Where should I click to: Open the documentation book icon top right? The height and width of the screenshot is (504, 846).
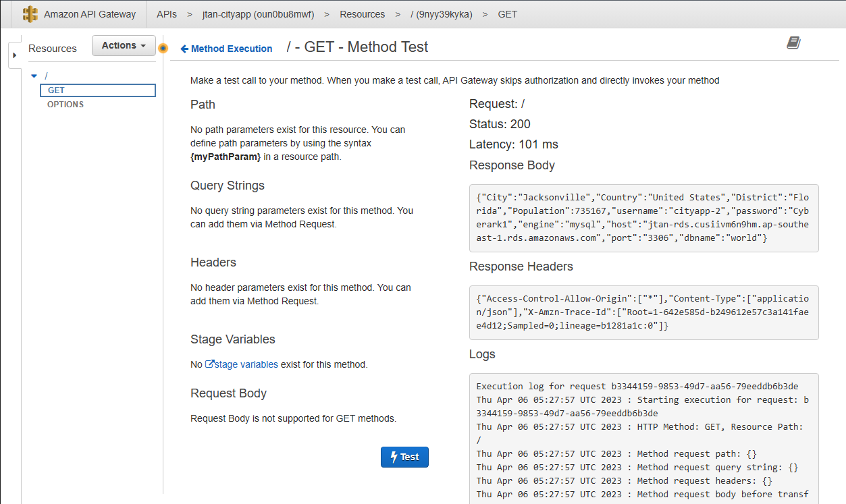pos(793,42)
